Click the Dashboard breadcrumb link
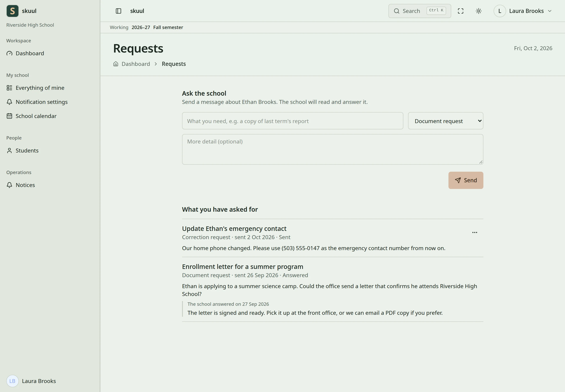Screen dimensions: 565x392 click(136, 64)
